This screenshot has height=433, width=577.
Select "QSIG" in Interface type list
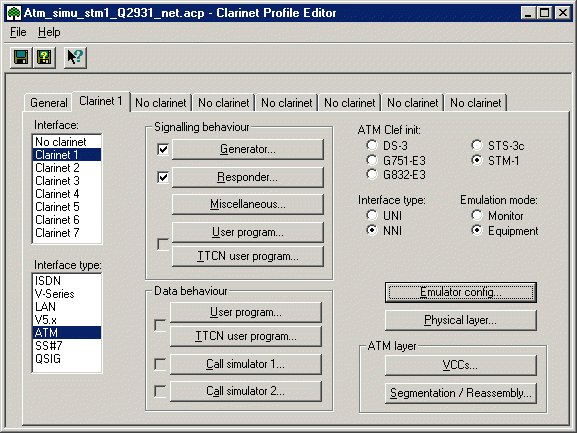coord(67,359)
